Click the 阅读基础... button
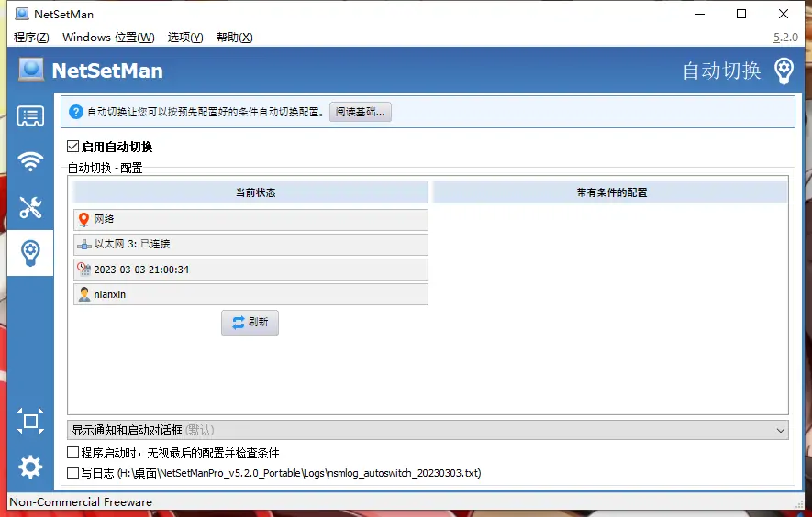 pyautogui.click(x=361, y=112)
